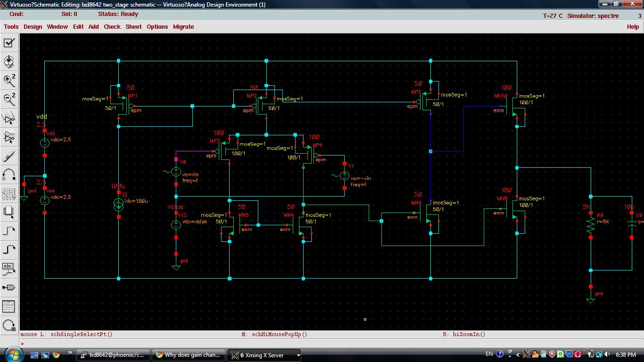Click the Repeat icon at toolbar bottom

[x=9, y=325]
